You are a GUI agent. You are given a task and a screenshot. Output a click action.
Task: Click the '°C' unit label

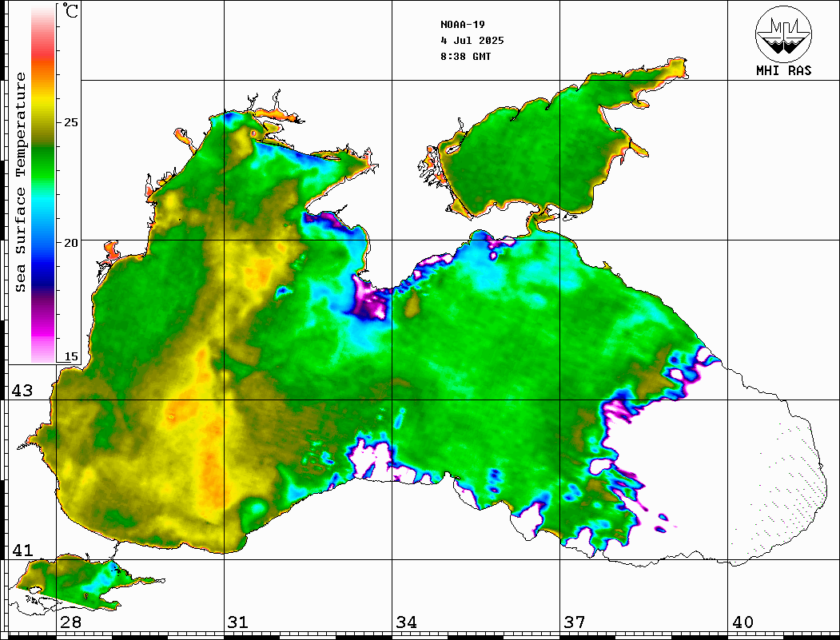coord(70,10)
